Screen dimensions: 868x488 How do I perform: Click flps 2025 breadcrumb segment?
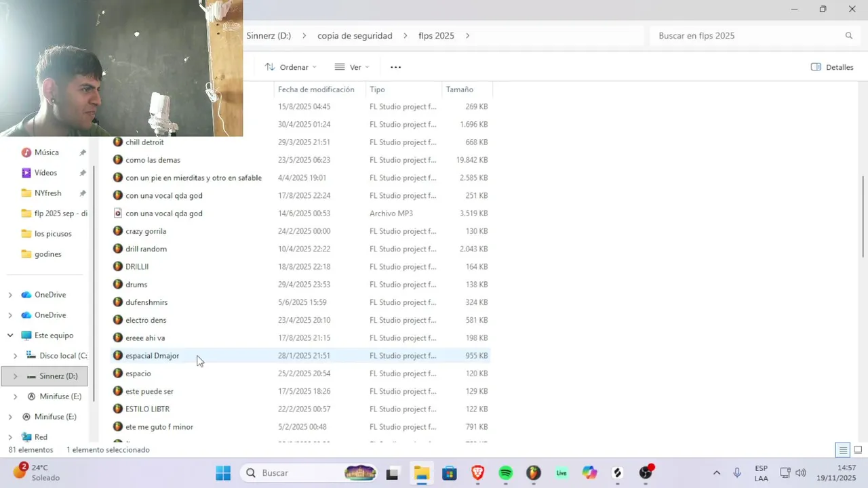tap(436, 36)
